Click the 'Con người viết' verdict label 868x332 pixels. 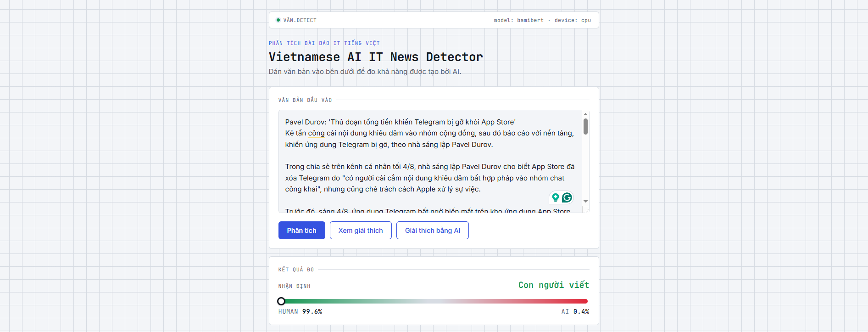click(554, 285)
